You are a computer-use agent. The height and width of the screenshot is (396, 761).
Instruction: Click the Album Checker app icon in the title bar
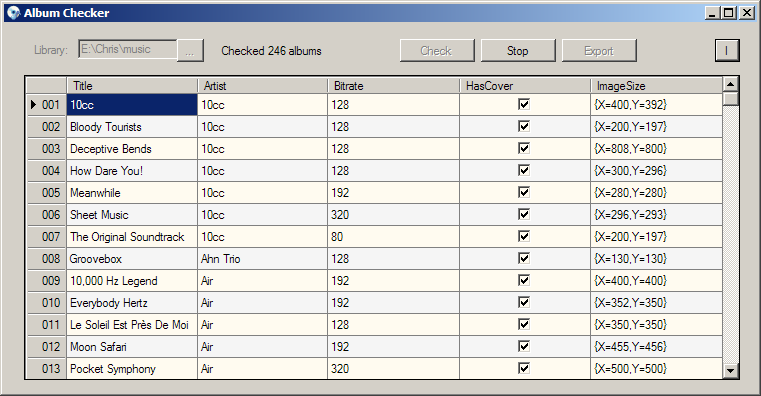pyautogui.click(x=14, y=13)
